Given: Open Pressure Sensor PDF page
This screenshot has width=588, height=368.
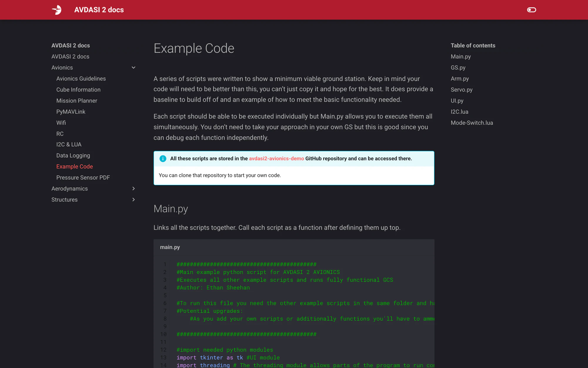Looking at the screenshot, I should [83, 178].
